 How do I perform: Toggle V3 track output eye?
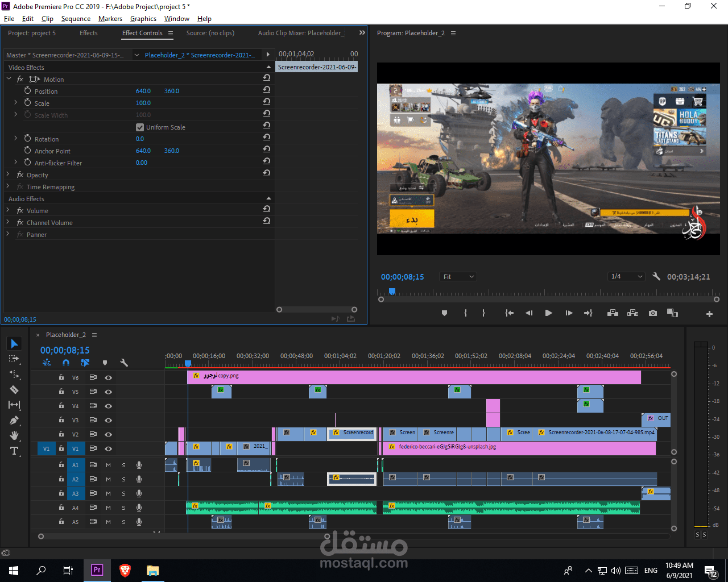pyautogui.click(x=108, y=420)
